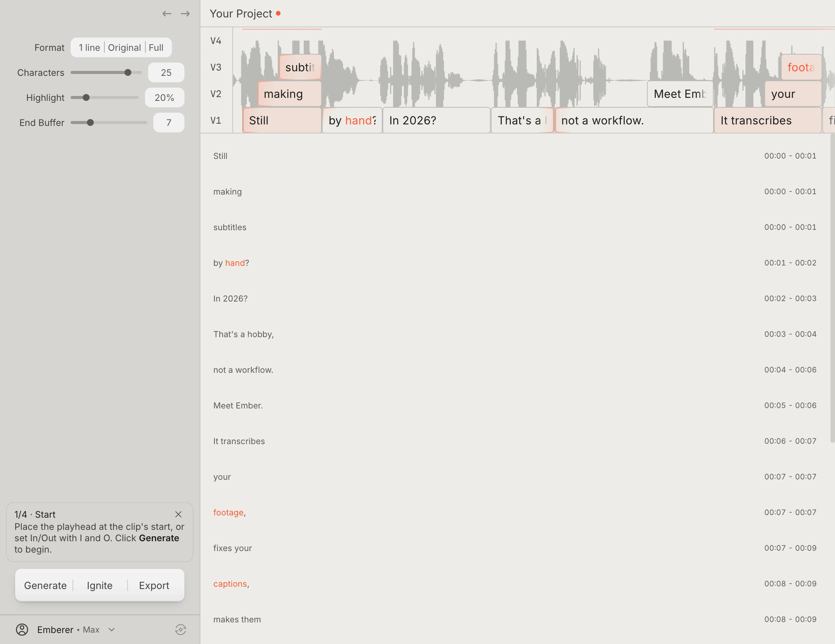Click the Your Project title

pos(241,14)
